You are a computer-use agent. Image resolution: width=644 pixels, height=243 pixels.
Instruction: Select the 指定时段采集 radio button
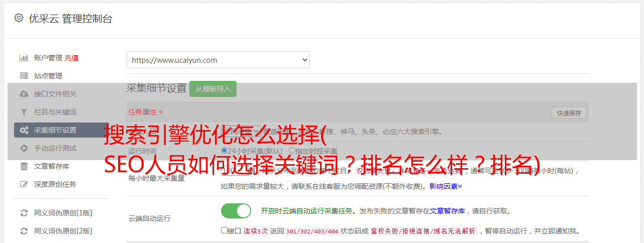(x=292, y=151)
